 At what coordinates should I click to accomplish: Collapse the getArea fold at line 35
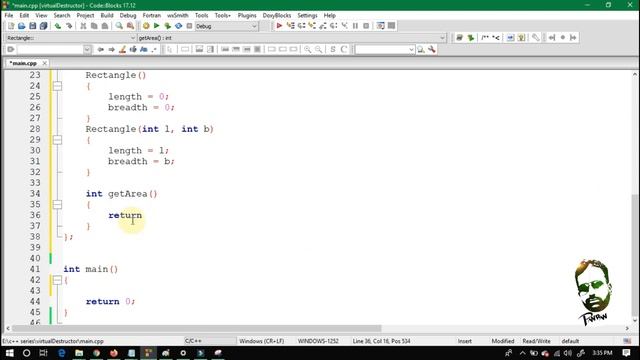[57, 204]
